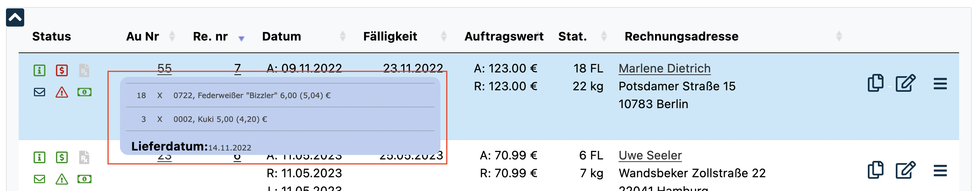
Task: Click the green dollar icon in Uwe Seeler's row
Action: point(61,157)
